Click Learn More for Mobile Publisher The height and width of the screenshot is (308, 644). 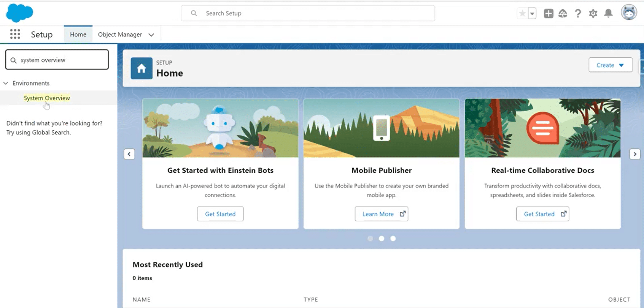click(382, 214)
